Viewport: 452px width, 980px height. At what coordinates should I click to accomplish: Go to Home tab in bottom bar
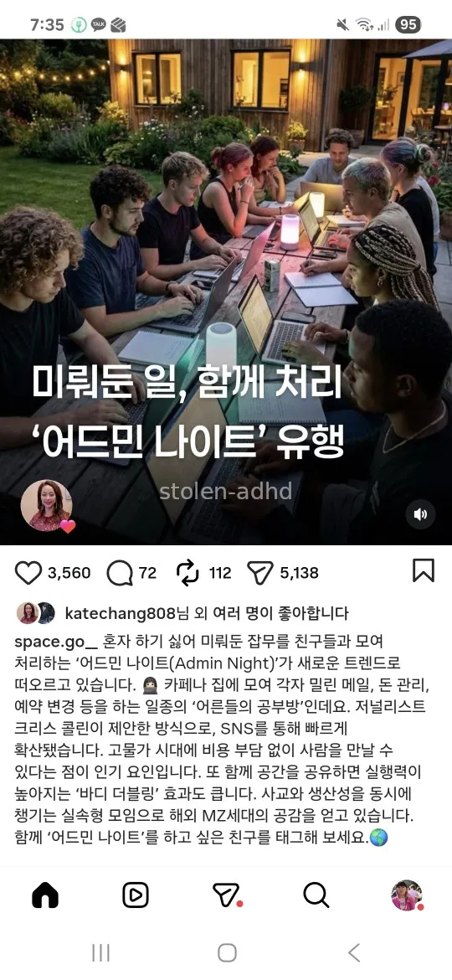[45, 895]
